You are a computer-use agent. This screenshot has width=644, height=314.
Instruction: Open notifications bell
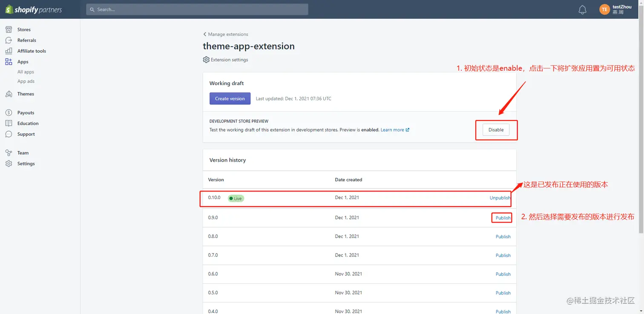(582, 9)
